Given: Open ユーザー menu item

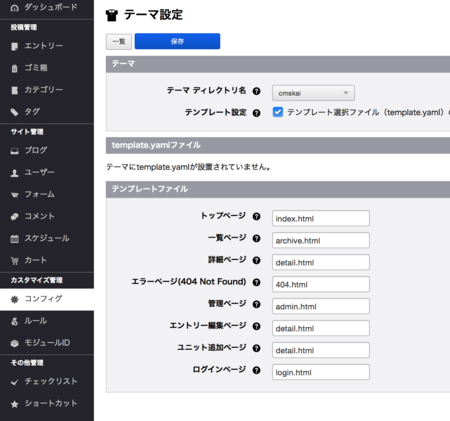Looking at the screenshot, I should click(47, 173).
